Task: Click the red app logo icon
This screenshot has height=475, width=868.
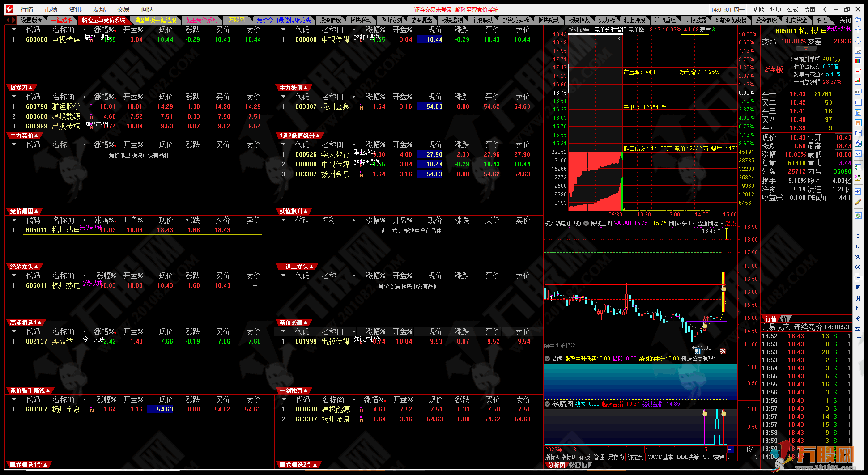Action: point(9,9)
